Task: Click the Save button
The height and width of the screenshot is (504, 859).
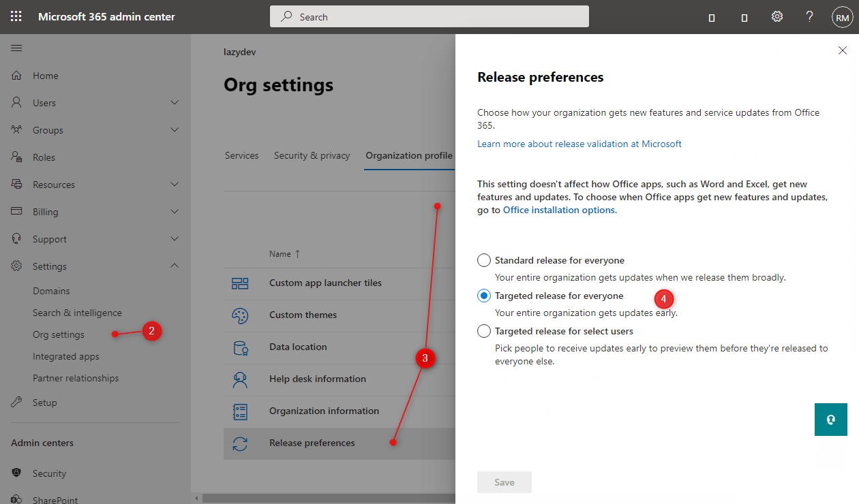Action: coord(504,482)
